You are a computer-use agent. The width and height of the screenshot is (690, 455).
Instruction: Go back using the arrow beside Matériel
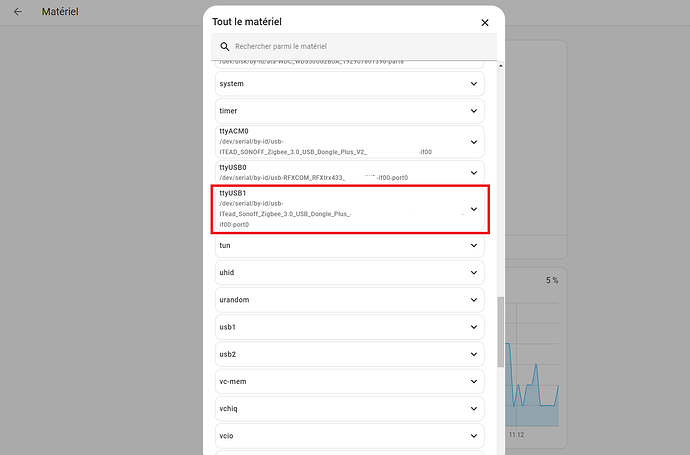click(18, 12)
